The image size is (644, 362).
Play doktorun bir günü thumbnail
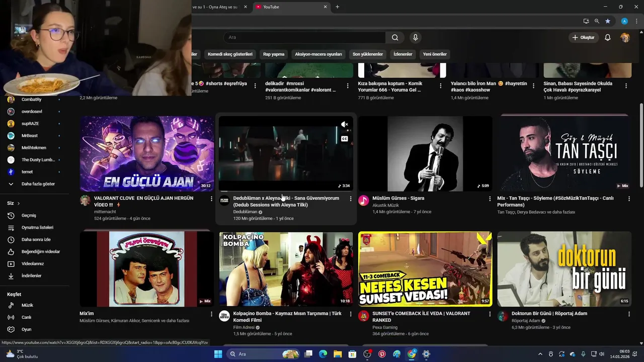(564, 269)
